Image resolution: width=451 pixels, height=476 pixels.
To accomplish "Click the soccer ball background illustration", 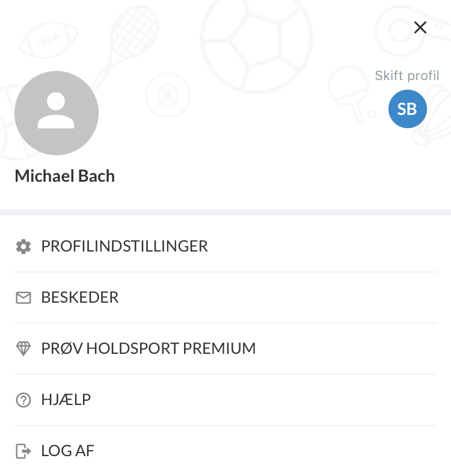I will pyautogui.click(x=256, y=40).
